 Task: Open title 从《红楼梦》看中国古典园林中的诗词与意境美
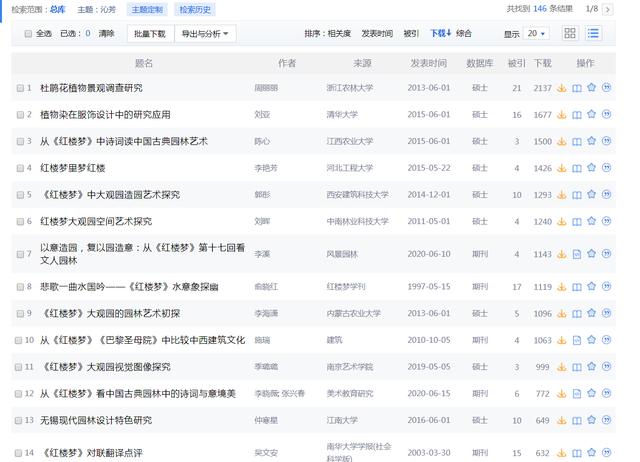(x=138, y=393)
